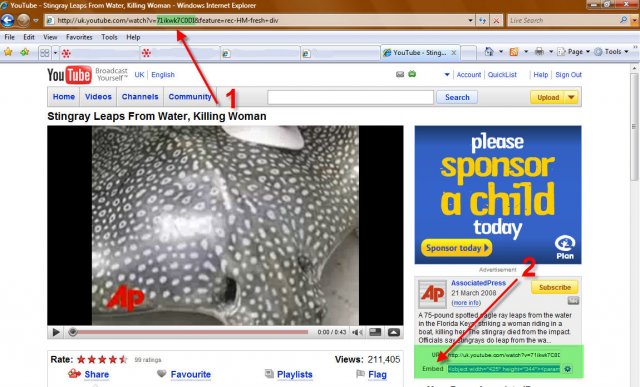This screenshot has width=640, height=387.
Task: Open the AssociatedPress channel link
Action: [x=478, y=283]
